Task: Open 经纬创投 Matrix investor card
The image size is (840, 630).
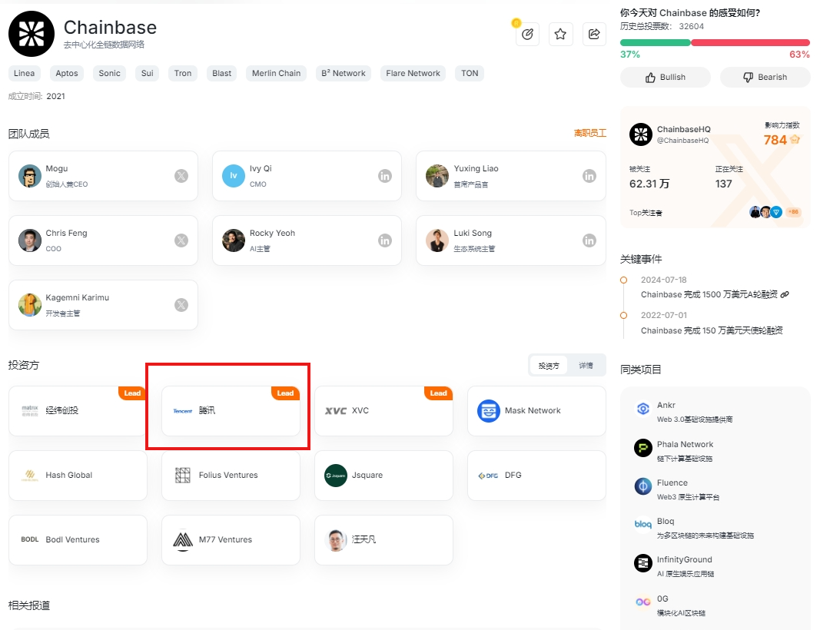Action: tap(78, 411)
